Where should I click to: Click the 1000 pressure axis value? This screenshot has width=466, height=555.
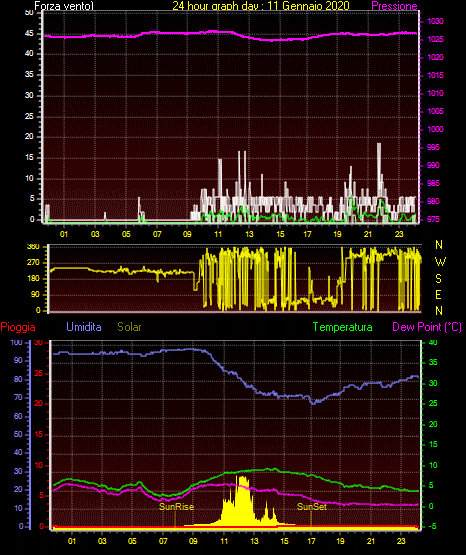click(435, 129)
